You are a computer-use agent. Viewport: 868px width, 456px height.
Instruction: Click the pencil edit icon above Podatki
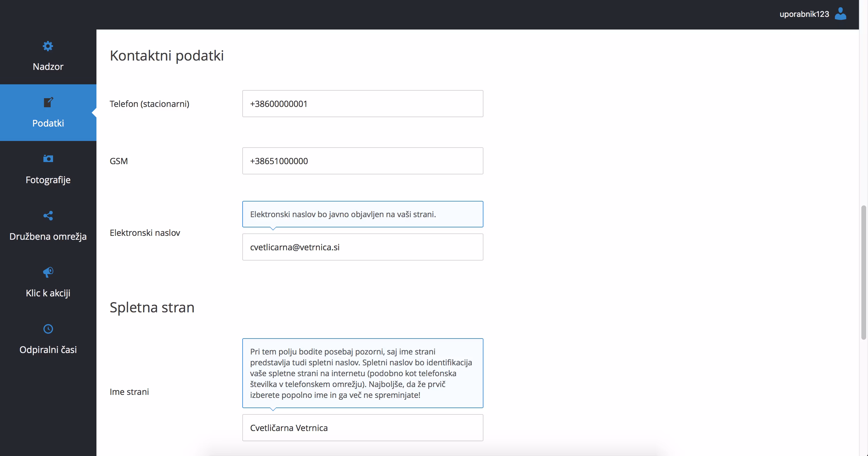pyautogui.click(x=48, y=102)
